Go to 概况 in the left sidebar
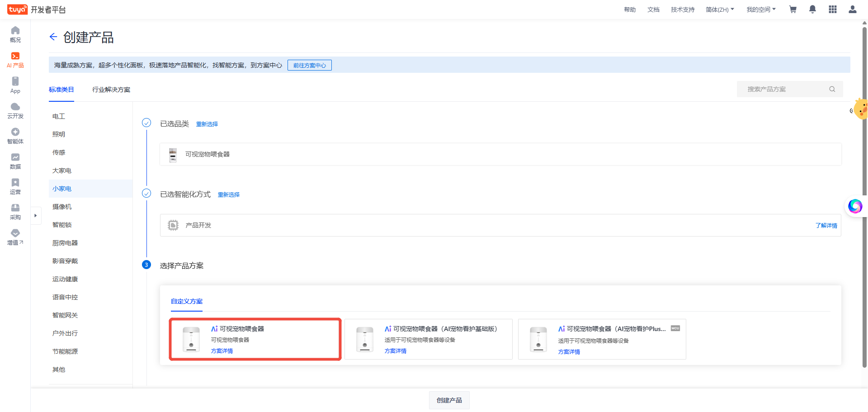The image size is (868, 412). coord(15,34)
